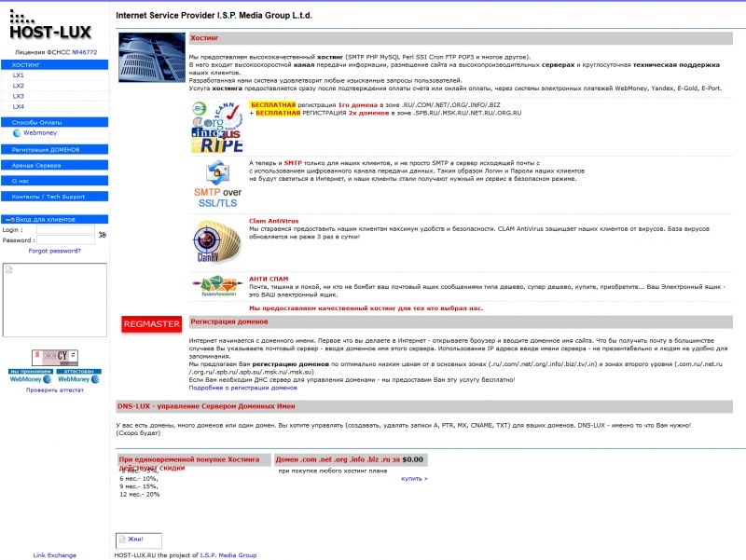The image size is (746, 560).
Task: Click the ICANN and RIPE domain logos image
Action: [x=217, y=128]
